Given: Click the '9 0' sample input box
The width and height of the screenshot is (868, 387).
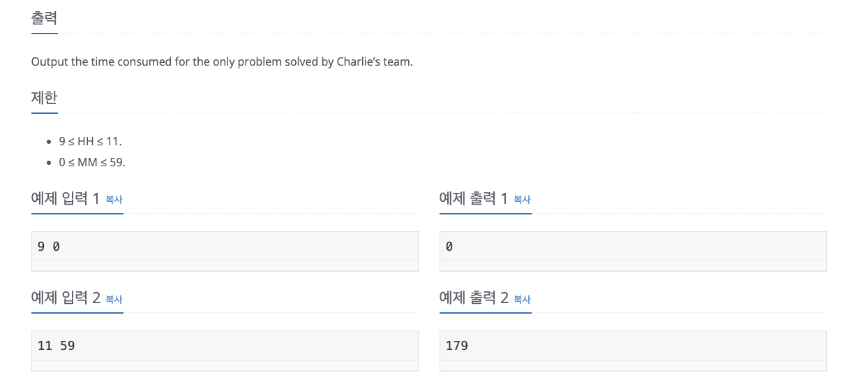Looking at the screenshot, I should point(225,247).
